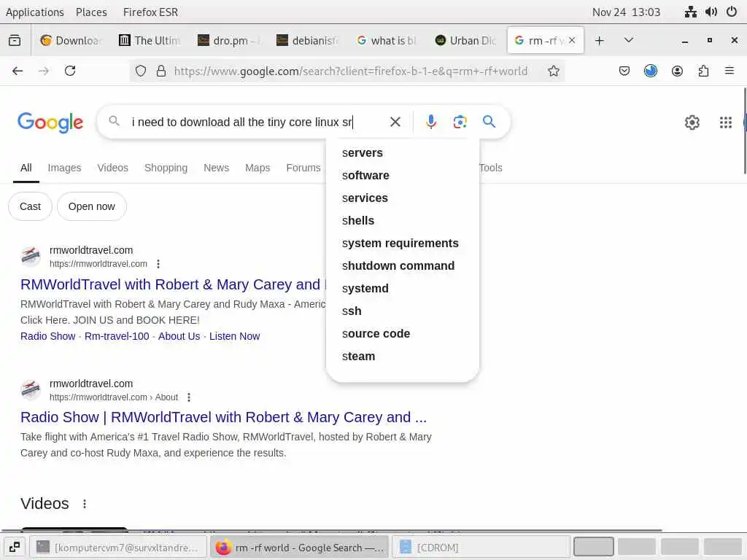Screen dimensions: 747x560
Task: Start voice search with microphone icon
Action: pos(430,122)
